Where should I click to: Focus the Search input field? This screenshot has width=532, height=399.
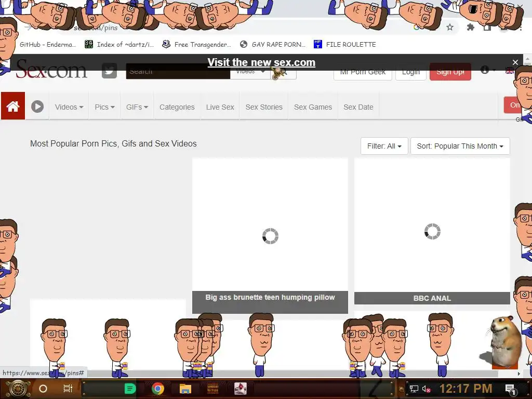coord(178,72)
